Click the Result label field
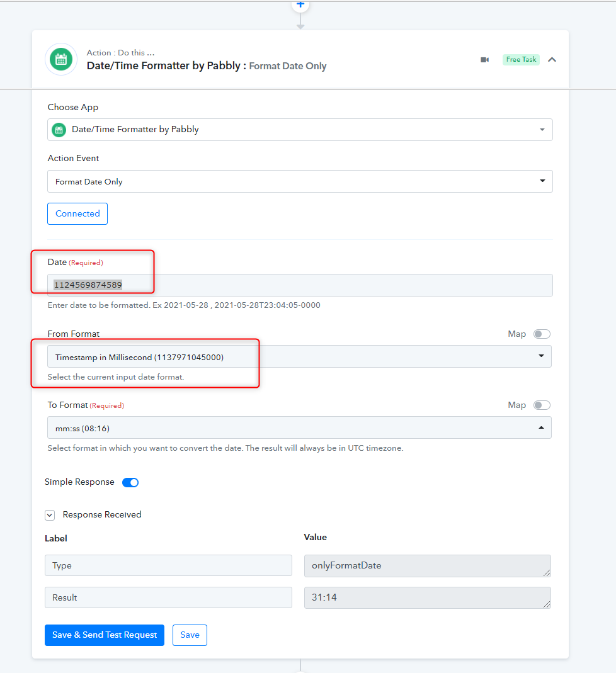Image resolution: width=616 pixels, height=673 pixels. tap(168, 598)
